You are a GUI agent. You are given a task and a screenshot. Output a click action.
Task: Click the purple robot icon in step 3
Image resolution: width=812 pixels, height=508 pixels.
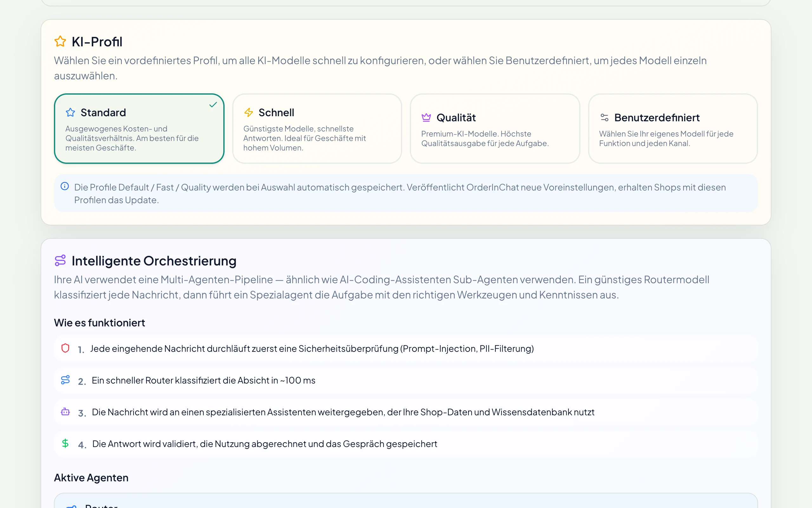tap(65, 411)
